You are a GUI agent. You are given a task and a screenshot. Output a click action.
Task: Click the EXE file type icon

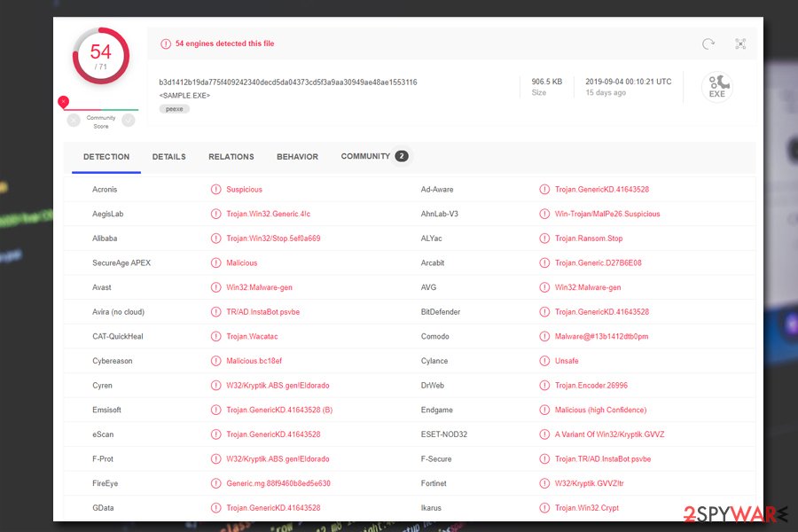click(717, 87)
